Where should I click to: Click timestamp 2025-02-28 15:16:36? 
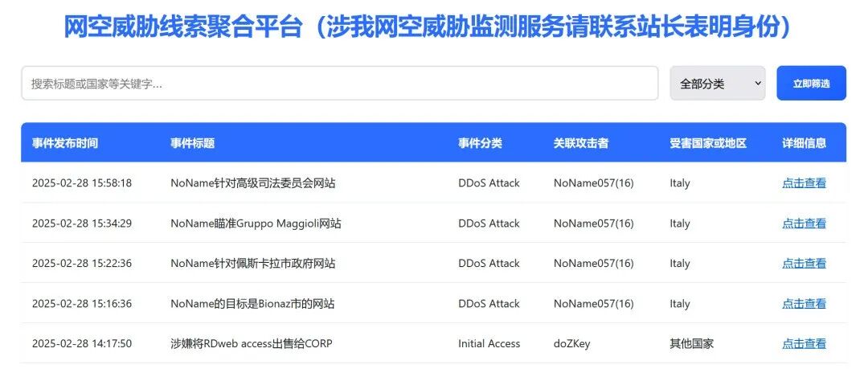[x=82, y=304]
